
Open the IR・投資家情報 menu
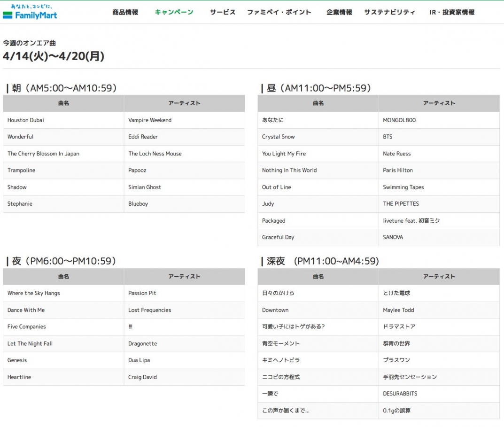tap(452, 12)
